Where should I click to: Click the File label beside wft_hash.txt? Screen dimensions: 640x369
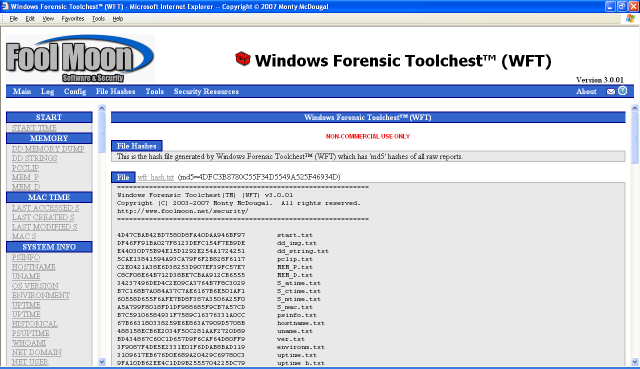123,177
